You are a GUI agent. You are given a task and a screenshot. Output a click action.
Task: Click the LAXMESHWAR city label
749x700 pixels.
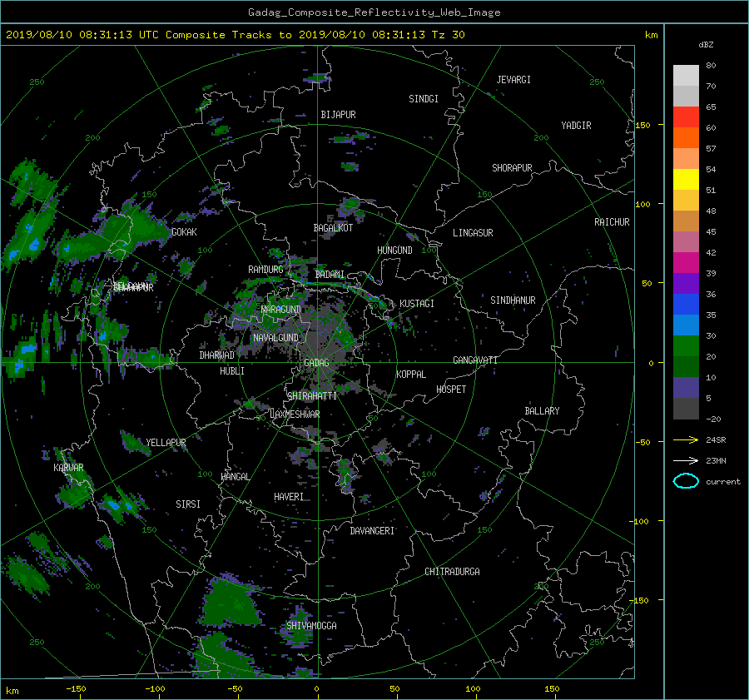[x=295, y=415]
